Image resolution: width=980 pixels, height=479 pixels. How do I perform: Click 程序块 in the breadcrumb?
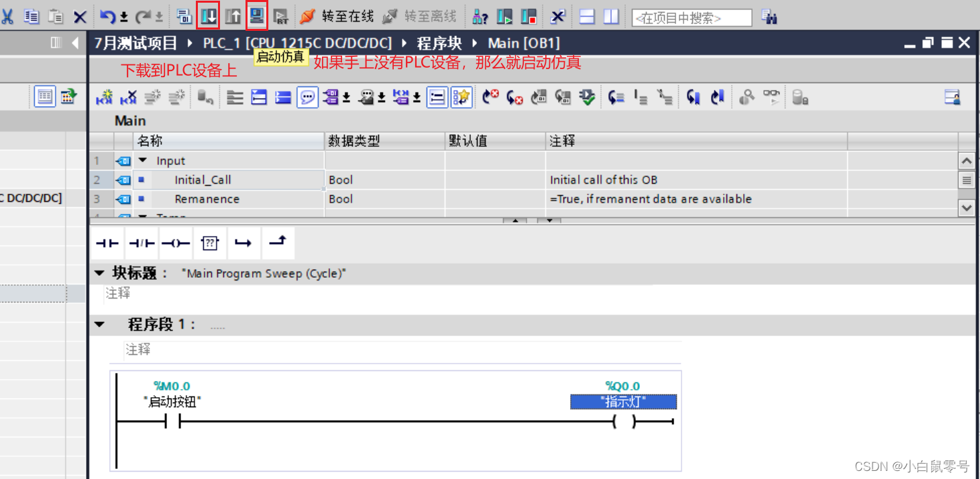pos(440,44)
